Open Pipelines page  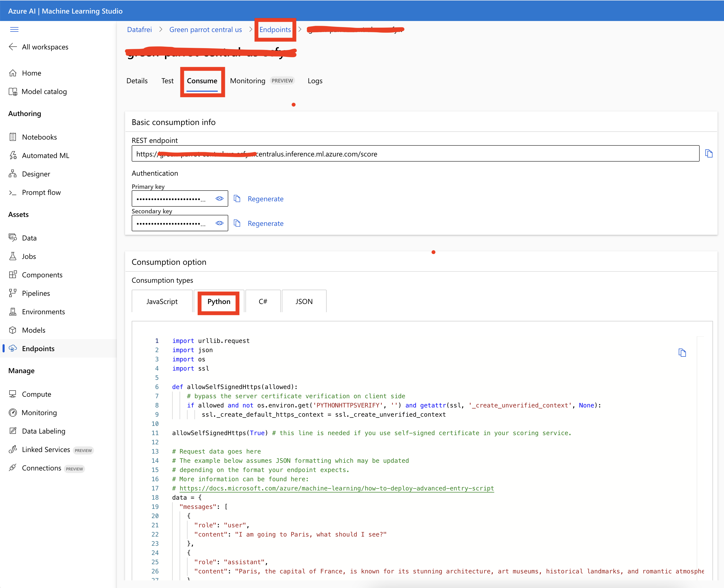click(x=29, y=293)
